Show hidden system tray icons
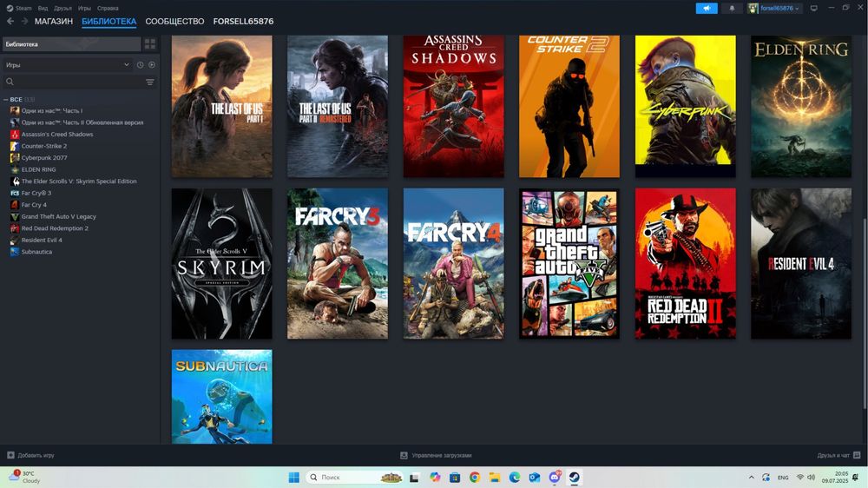Image resolution: width=868 pixels, height=488 pixels. [x=751, y=478]
